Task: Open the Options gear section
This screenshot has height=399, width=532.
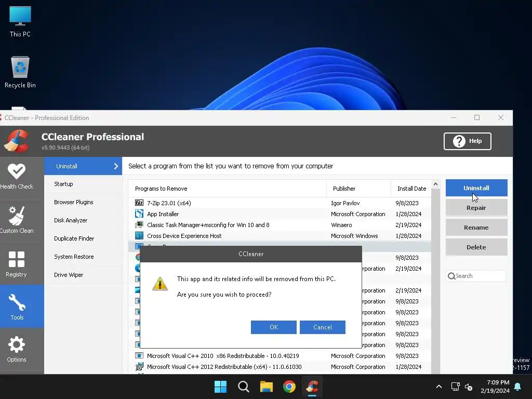Action: pyautogui.click(x=16, y=350)
